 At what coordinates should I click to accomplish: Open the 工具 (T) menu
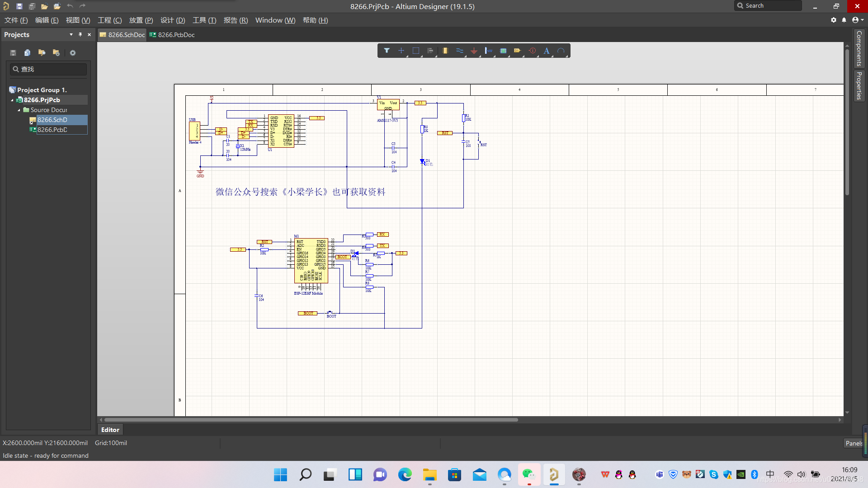tap(204, 20)
